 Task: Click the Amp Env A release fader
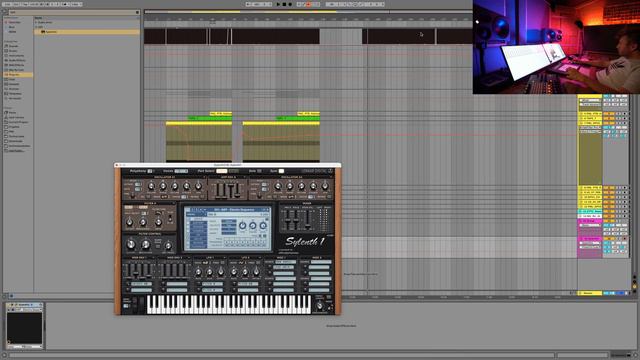click(238, 190)
